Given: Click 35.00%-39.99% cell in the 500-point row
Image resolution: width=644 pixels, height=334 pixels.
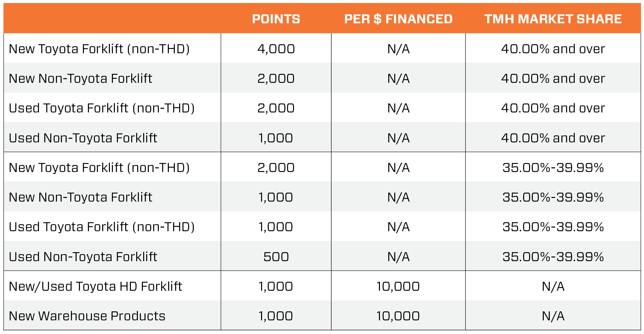Looking at the screenshot, I should (553, 257).
